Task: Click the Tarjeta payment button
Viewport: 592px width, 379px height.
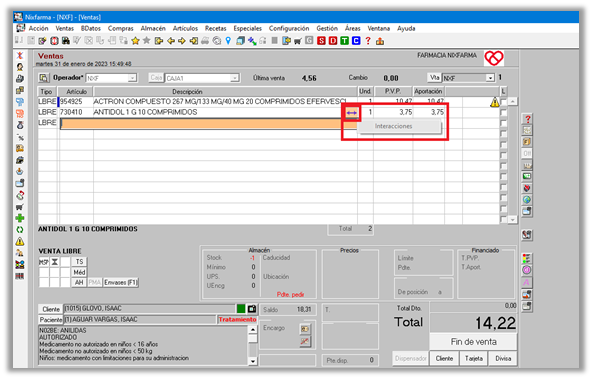Action: click(x=474, y=358)
